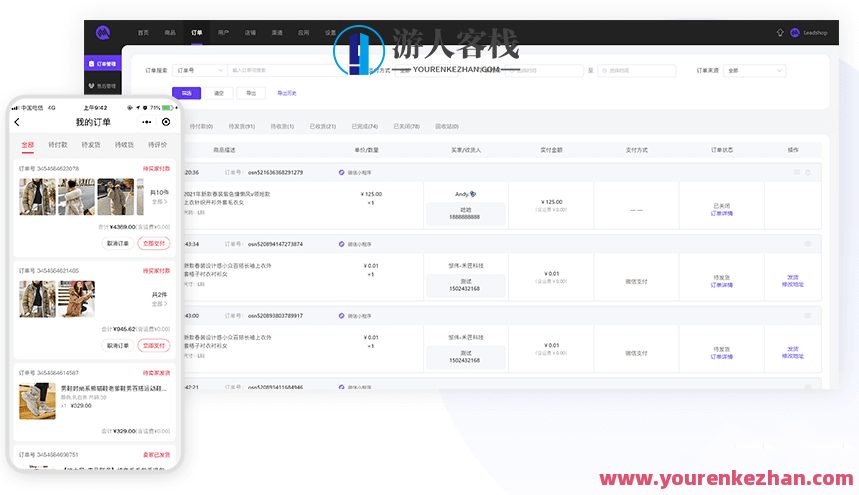Click the 清空 clear button
Screen dimensions: 859x495
pos(219,93)
